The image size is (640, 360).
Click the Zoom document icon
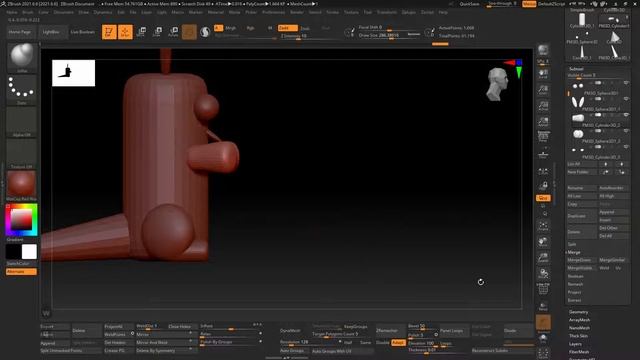tap(543, 90)
